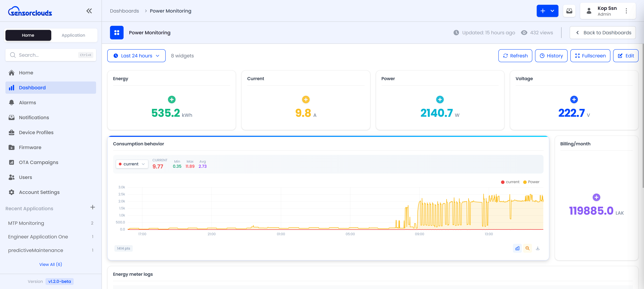The width and height of the screenshot is (644, 289).
Task: Click yellow plus icon on Current card
Action: [306, 100]
